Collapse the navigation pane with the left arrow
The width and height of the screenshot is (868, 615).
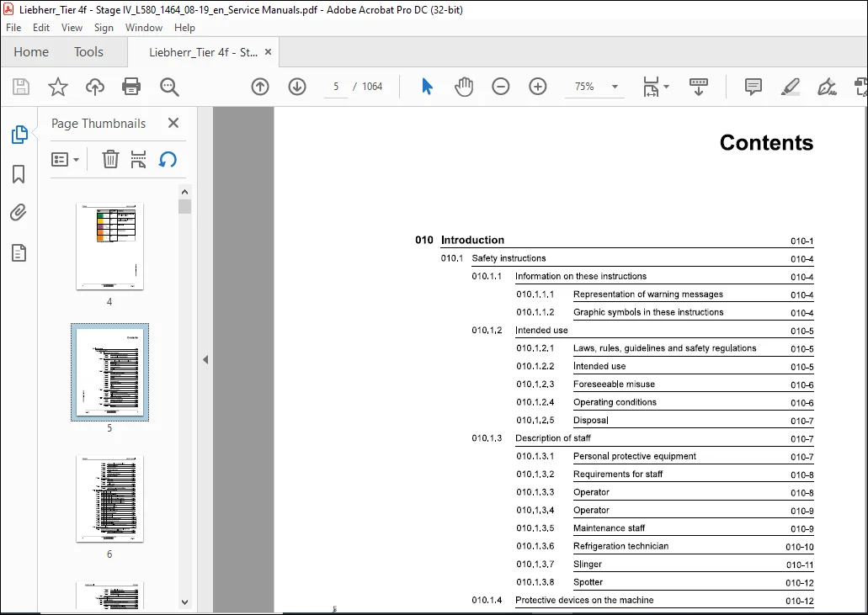coord(205,359)
